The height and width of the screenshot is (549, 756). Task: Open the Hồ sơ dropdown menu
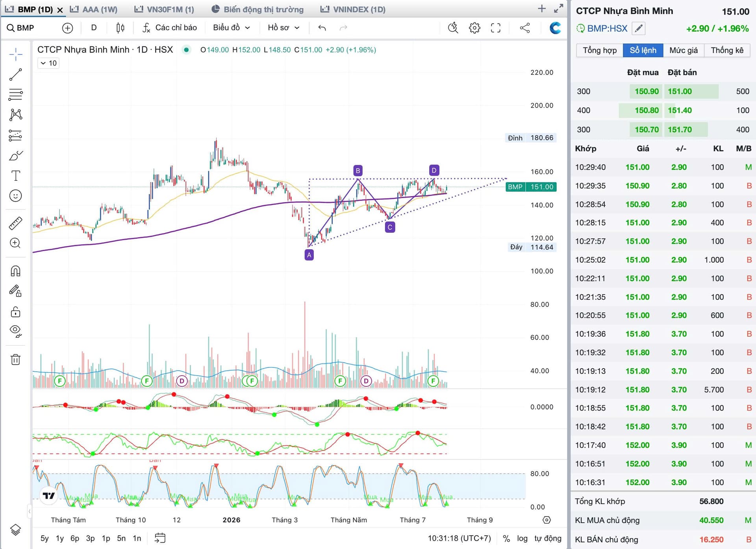point(283,28)
